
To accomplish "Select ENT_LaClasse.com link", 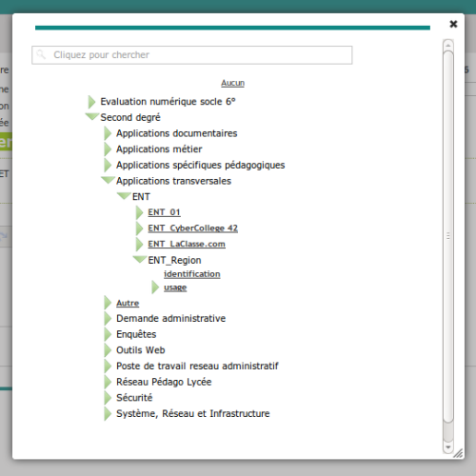I will [187, 244].
